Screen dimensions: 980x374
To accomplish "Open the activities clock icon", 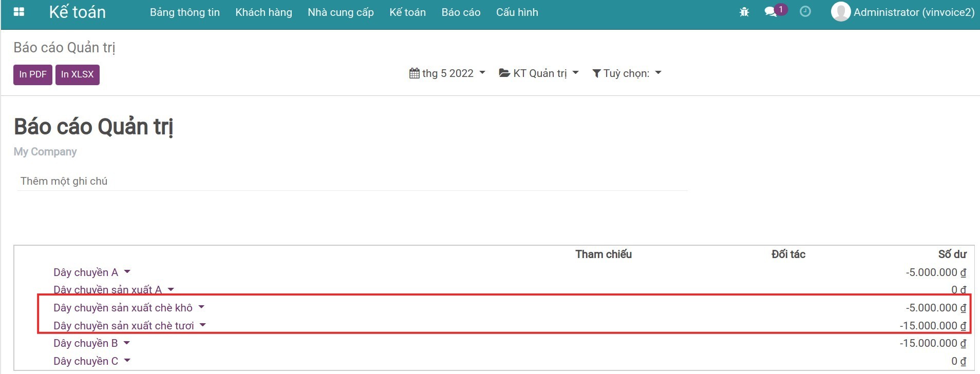I will coord(805,12).
